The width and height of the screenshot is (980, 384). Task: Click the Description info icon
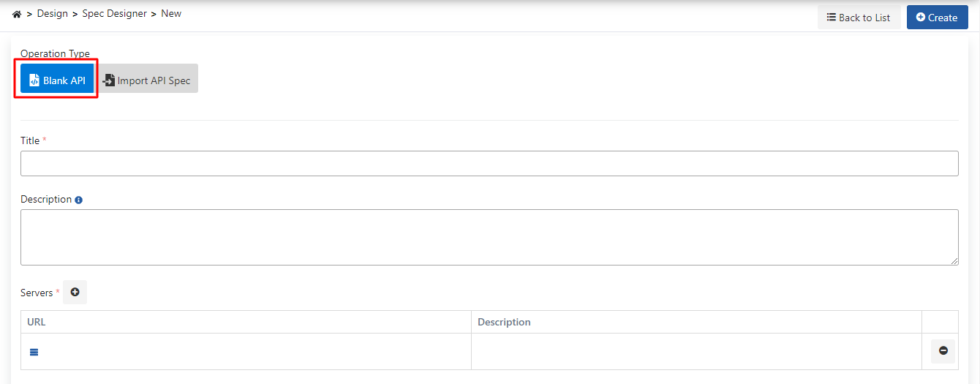(x=79, y=200)
